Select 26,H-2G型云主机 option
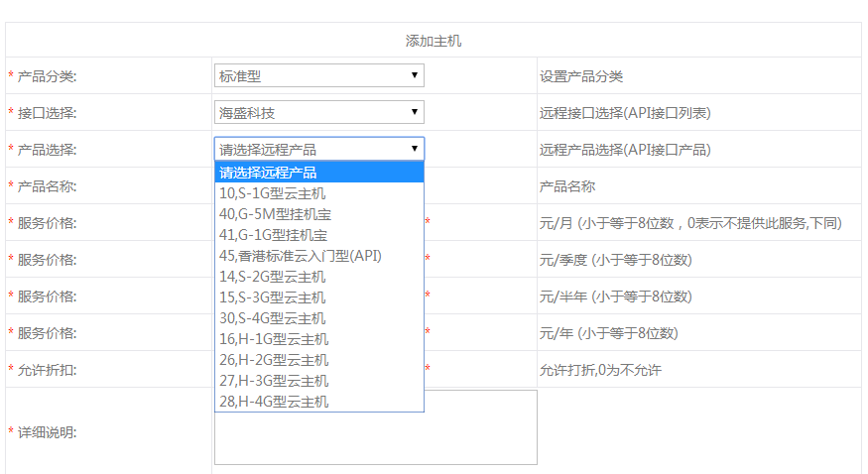868x474 pixels. point(318,360)
